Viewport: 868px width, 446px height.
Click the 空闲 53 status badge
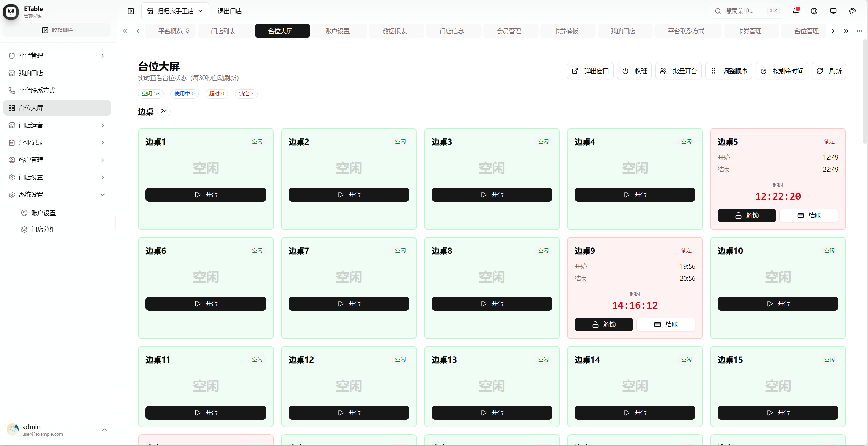151,94
